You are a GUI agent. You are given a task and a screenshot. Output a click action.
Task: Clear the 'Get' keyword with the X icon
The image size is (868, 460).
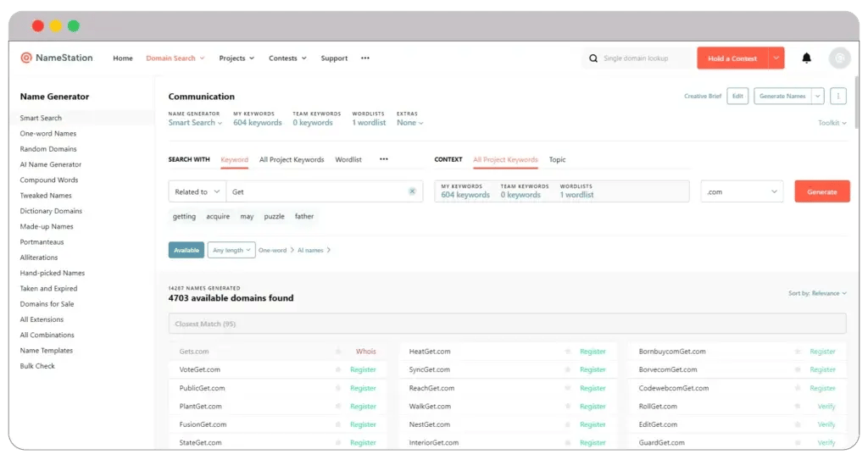(x=412, y=191)
